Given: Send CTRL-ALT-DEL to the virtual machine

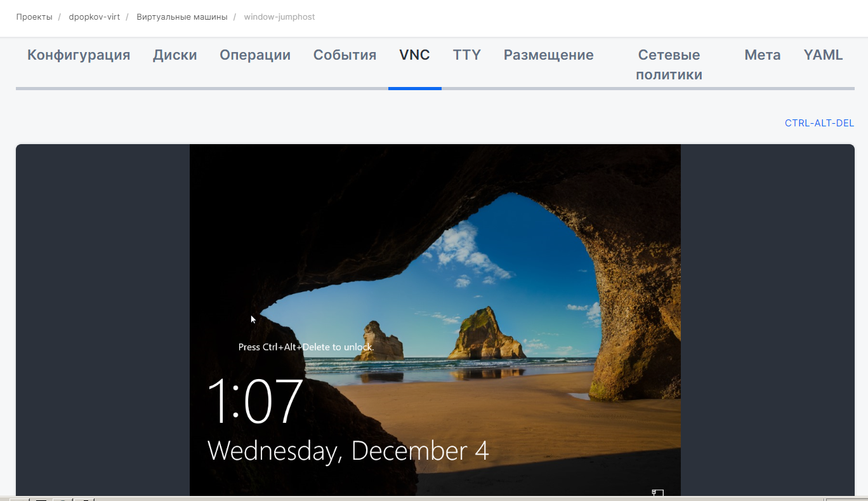Looking at the screenshot, I should (819, 123).
